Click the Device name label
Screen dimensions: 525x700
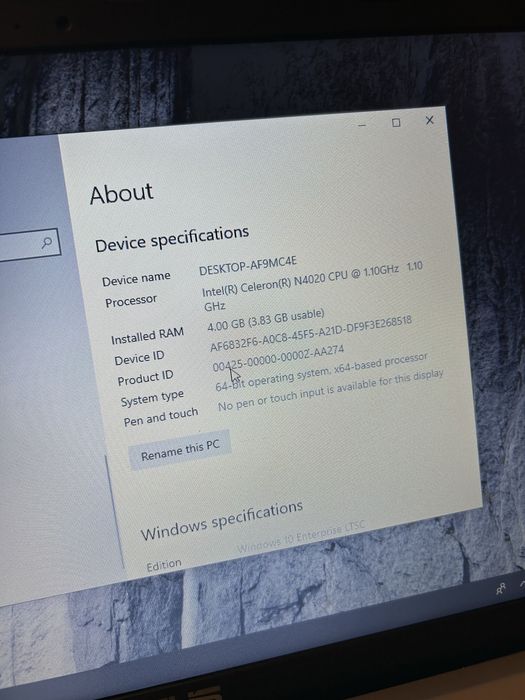(x=136, y=279)
